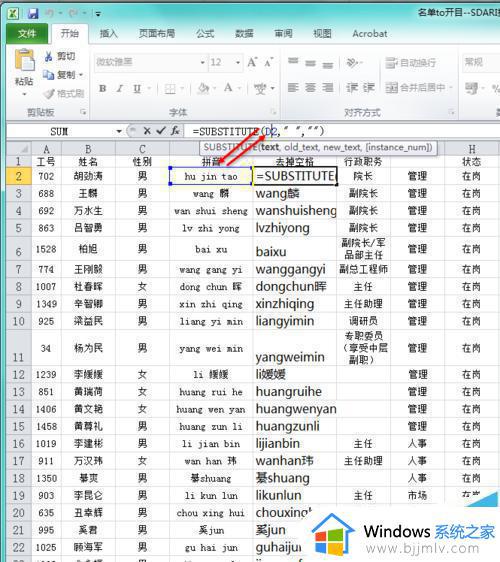Open the number format dropdown (常规)
500x562 pixels.
480,62
